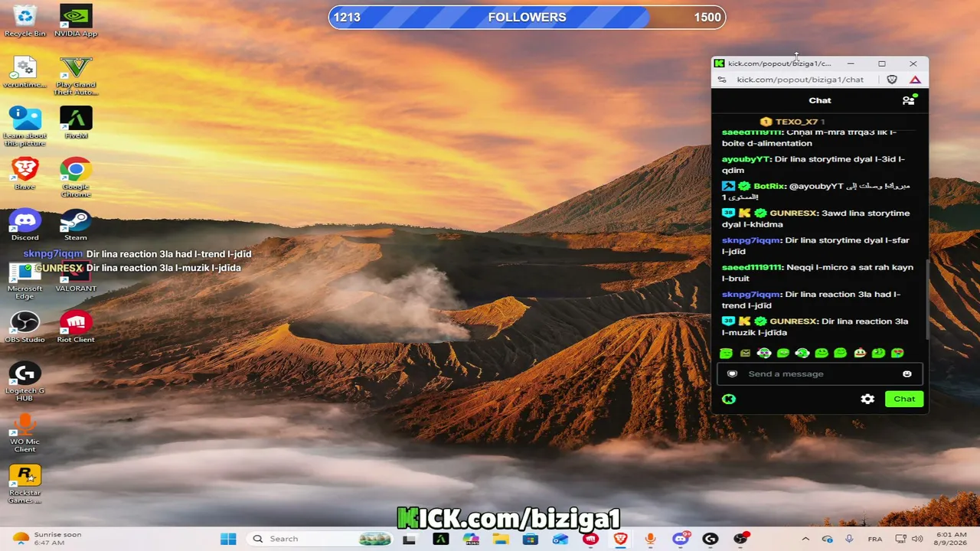The height and width of the screenshot is (551, 980).
Task: Open the volume tray icon
Action: click(x=916, y=539)
